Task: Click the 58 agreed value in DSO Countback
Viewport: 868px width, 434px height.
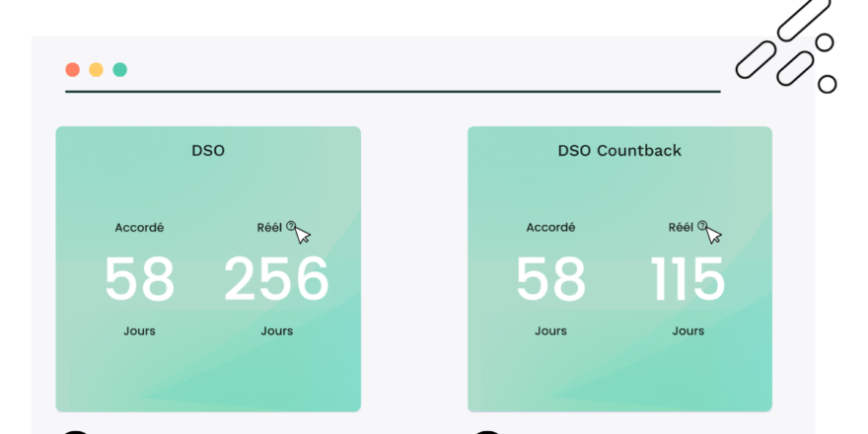Action: tap(550, 280)
